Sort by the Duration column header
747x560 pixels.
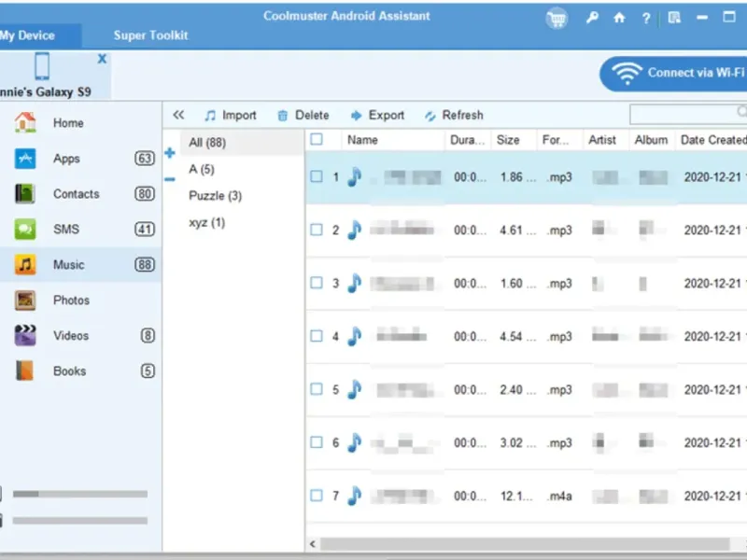coord(468,140)
